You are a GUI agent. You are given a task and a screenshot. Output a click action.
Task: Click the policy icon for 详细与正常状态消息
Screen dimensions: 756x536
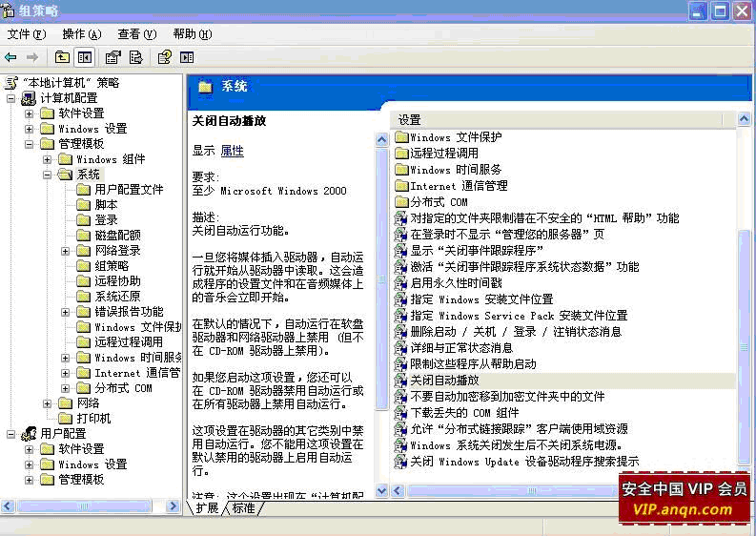(400, 348)
